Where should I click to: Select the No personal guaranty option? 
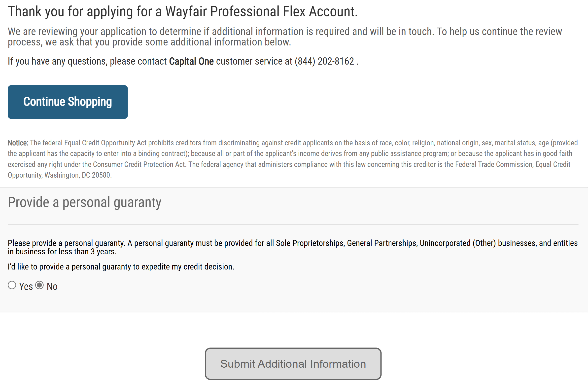40,285
